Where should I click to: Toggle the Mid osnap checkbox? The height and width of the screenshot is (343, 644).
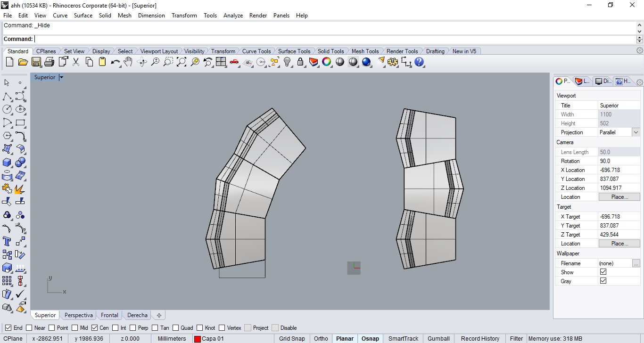pos(75,328)
